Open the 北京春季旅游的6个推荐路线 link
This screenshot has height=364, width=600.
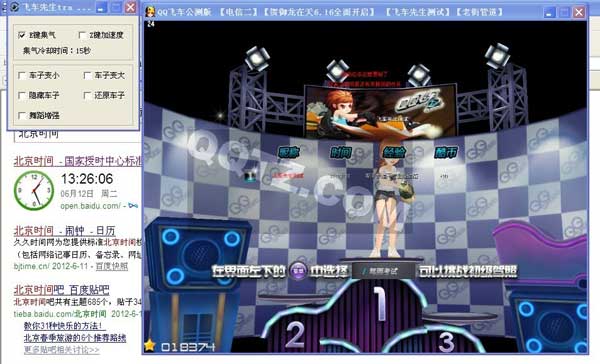[x=75, y=338]
